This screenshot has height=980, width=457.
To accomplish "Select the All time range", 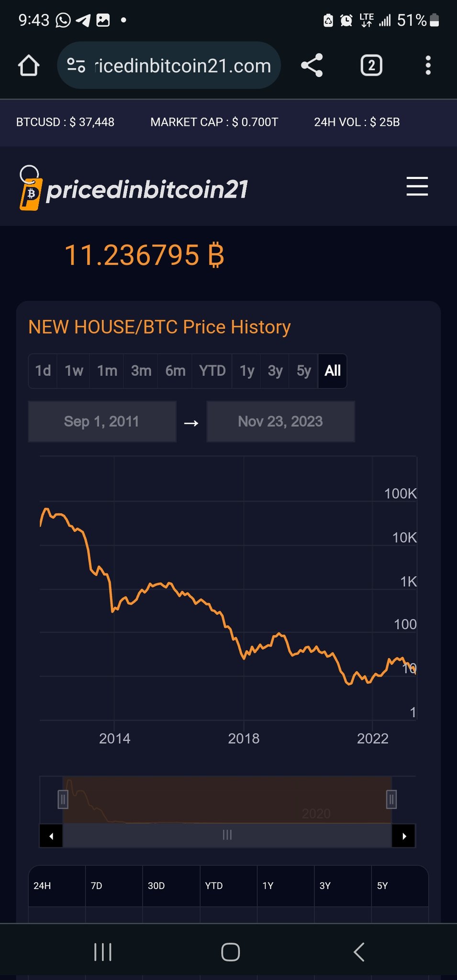I will coord(333,371).
